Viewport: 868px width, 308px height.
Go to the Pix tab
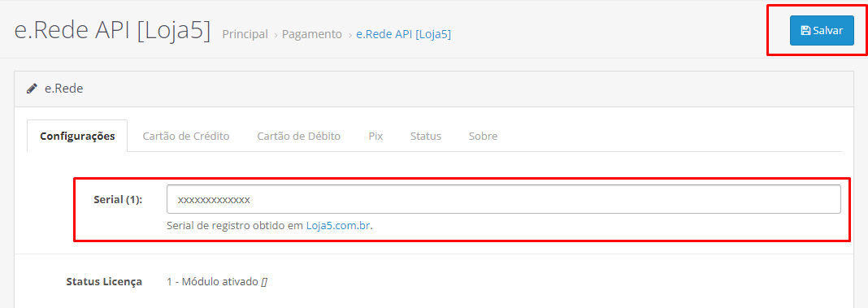coord(375,136)
